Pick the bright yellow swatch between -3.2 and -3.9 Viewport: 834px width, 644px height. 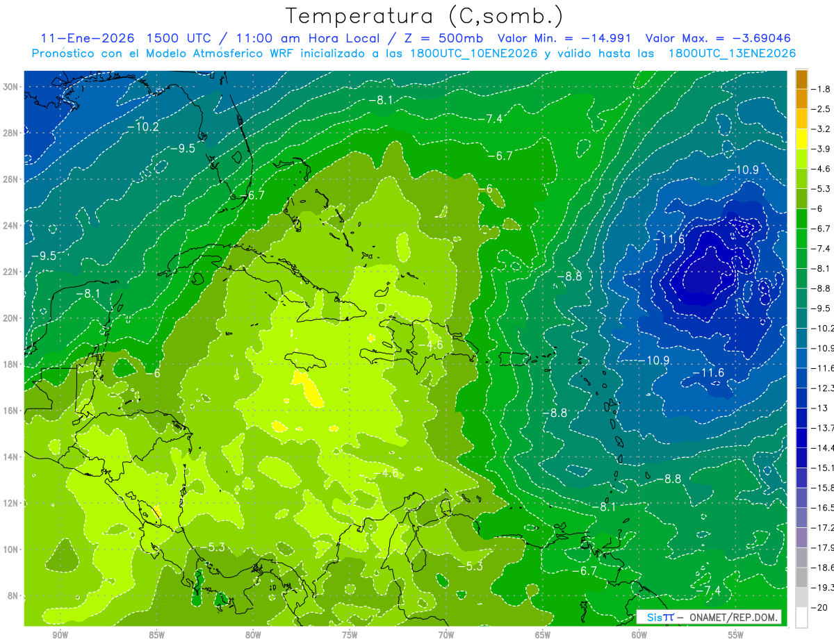pos(801,139)
